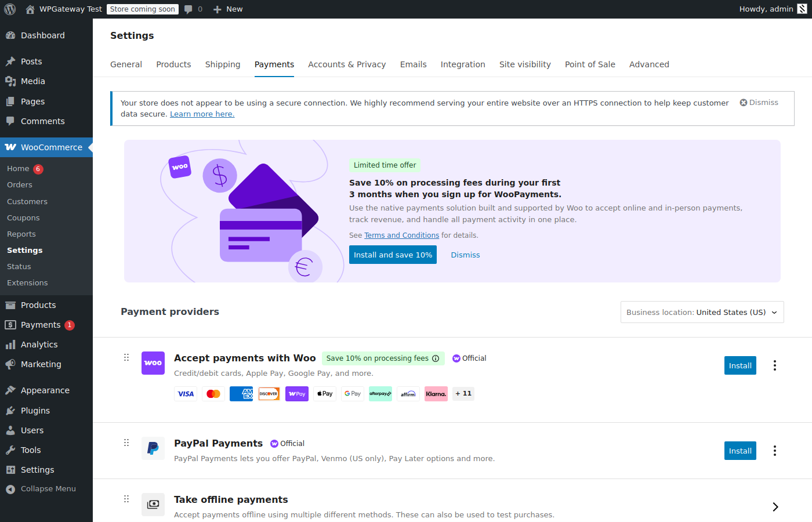Viewport: 812px width, 522px height.
Task: Open Dashboard from the sidebar
Action: (x=46, y=35)
